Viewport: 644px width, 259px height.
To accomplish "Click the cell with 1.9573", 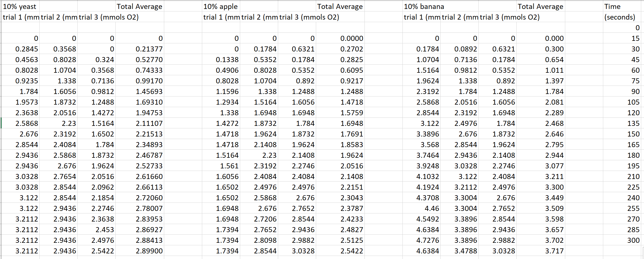I will [20, 102].
